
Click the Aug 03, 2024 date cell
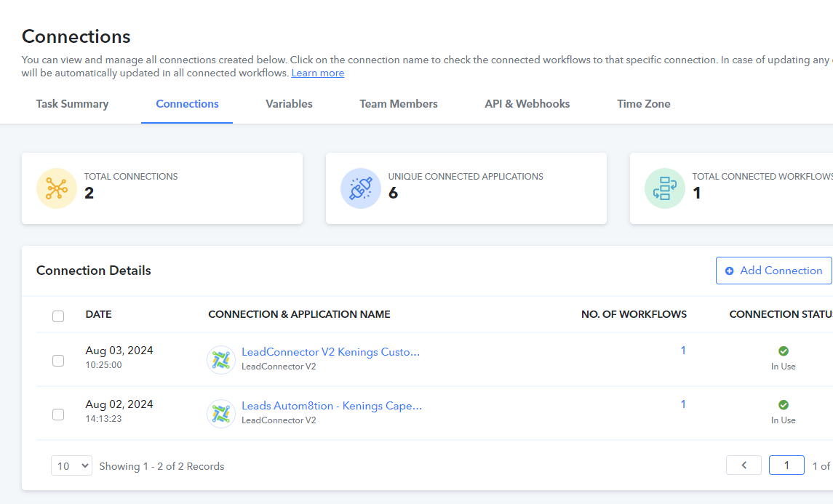click(119, 351)
